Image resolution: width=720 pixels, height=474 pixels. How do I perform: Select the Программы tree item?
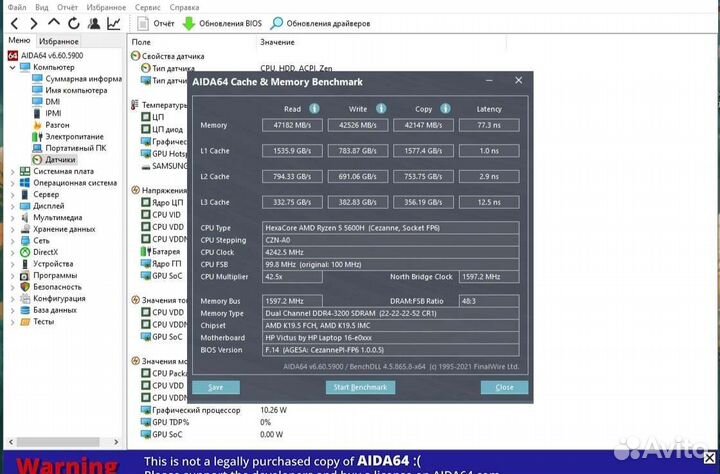click(x=48, y=275)
